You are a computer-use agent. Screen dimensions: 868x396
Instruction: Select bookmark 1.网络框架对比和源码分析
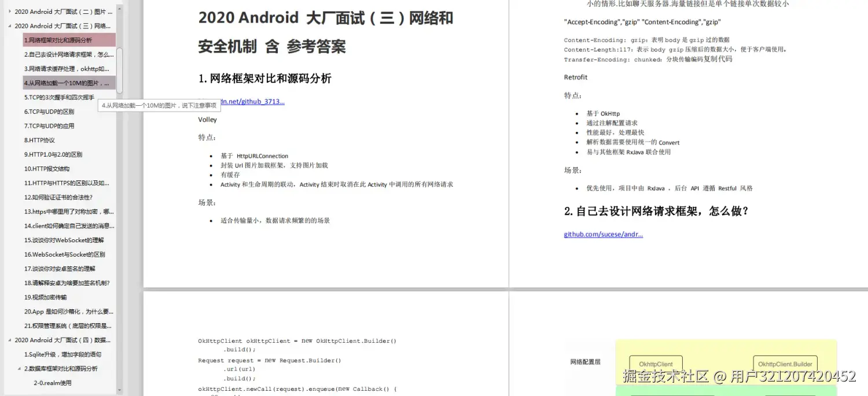[x=69, y=40]
